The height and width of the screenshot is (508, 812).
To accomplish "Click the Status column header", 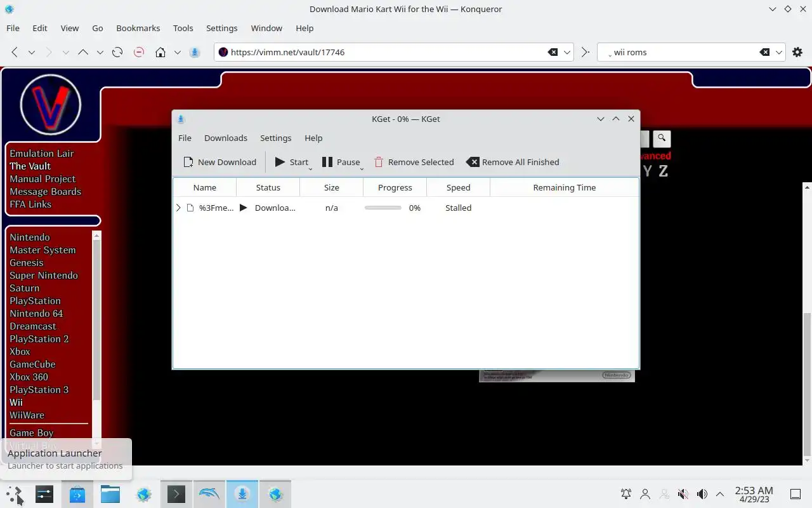I will point(268,187).
